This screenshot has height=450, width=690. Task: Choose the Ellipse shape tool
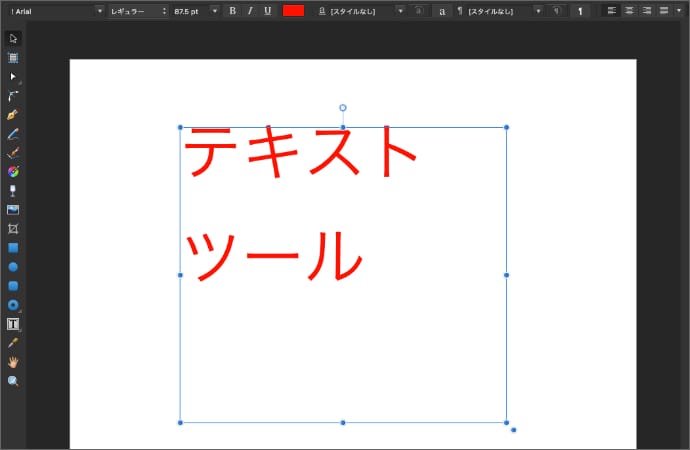click(13, 267)
